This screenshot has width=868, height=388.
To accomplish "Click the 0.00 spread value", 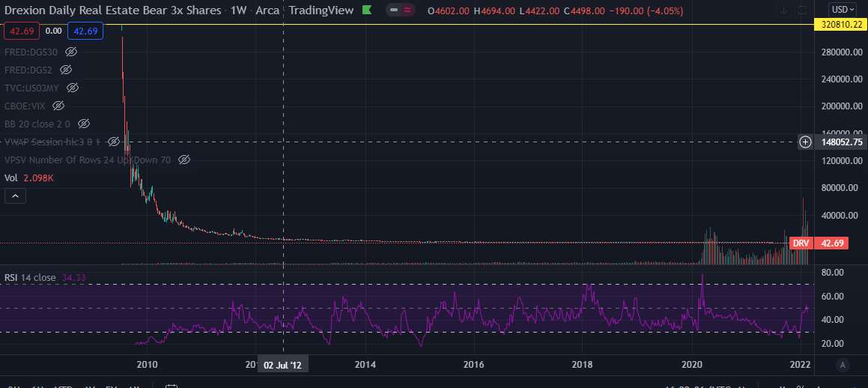I will 53,31.
